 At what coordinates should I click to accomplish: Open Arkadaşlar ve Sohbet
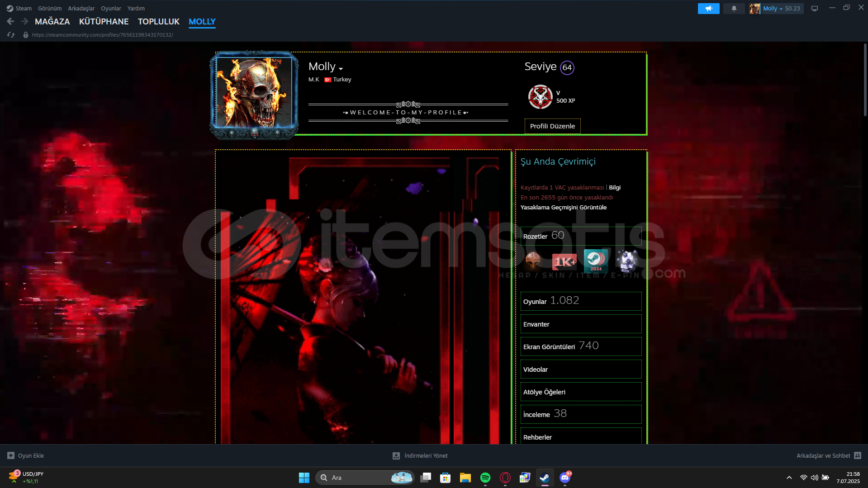(x=823, y=455)
